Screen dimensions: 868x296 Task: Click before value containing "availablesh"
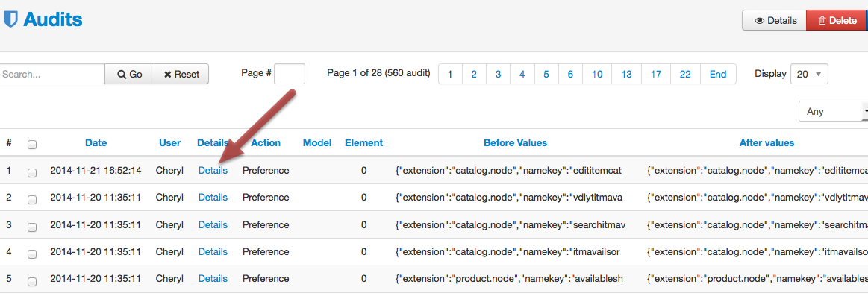[x=509, y=279]
